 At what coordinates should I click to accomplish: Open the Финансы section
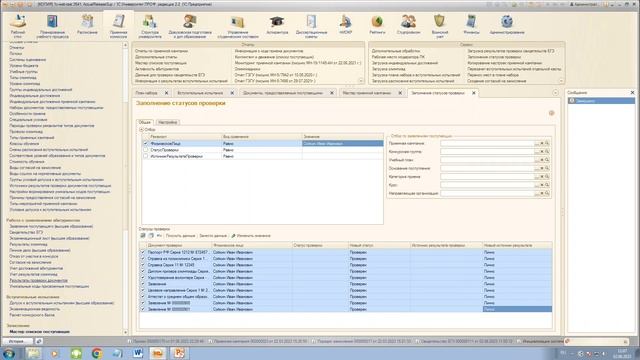pos(471,24)
